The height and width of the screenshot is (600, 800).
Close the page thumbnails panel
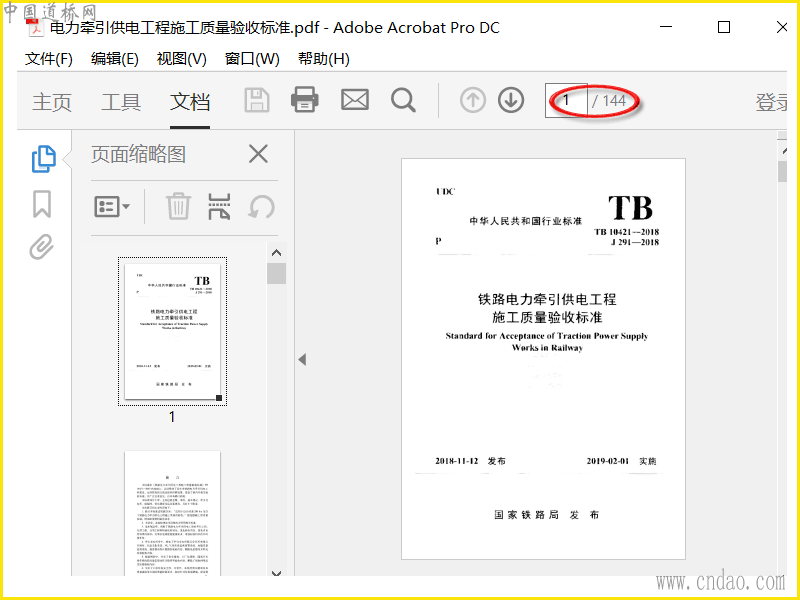(258, 154)
